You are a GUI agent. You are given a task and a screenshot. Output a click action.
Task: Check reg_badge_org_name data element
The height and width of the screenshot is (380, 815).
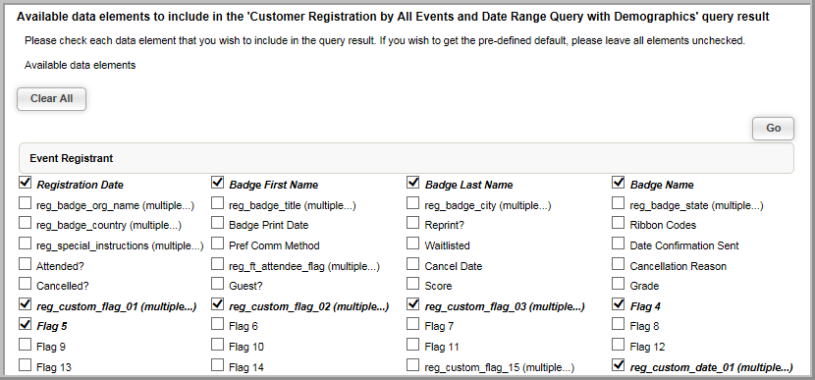25,203
